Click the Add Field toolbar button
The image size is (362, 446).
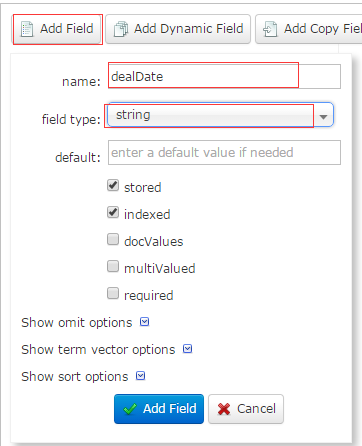pyautogui.click(x=57, y=29)
